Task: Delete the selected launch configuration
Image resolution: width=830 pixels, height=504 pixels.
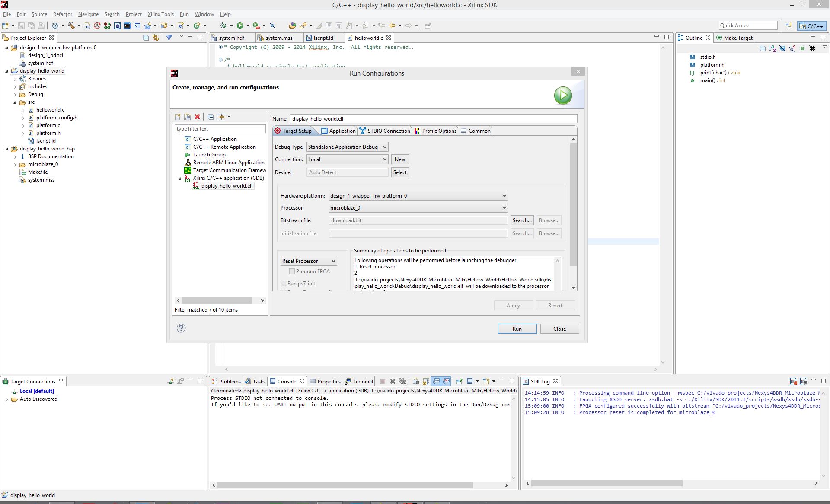Action: point(198,117)
